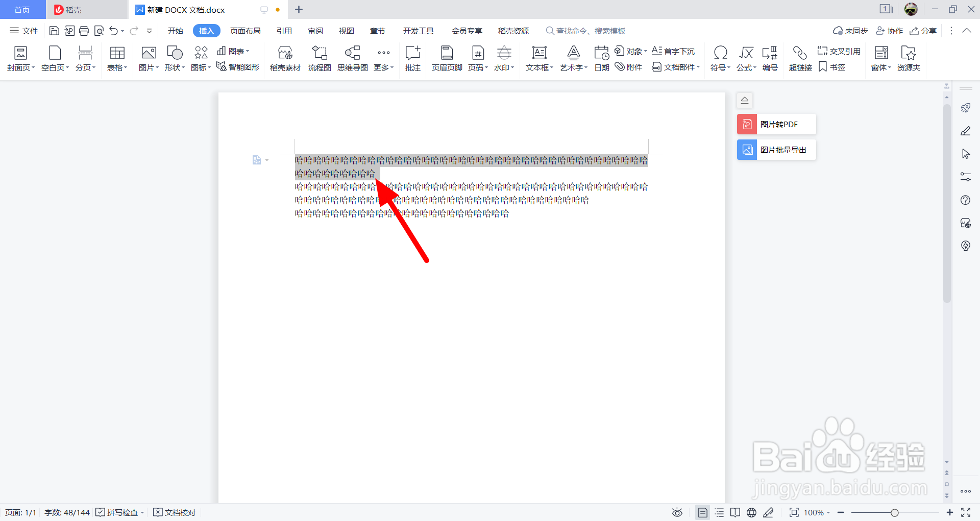This screenshot has width=980, height=521.
Task: Switch to page layout view in status bar
Action: [x=703, y=512]
